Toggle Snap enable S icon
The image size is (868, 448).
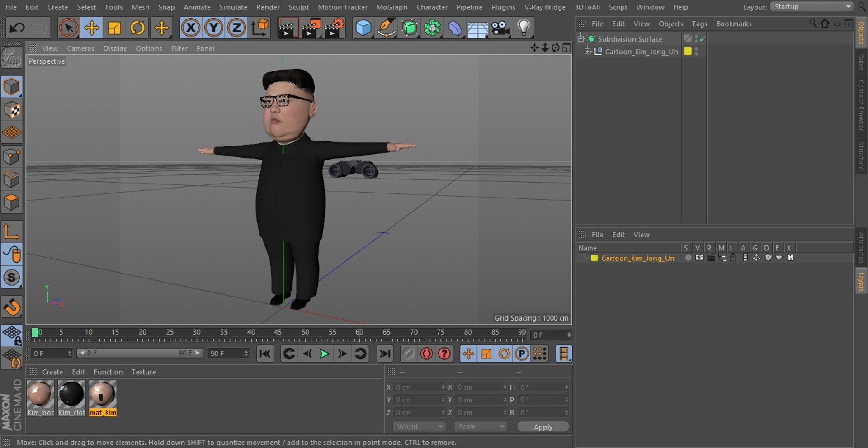pos(11,277)
